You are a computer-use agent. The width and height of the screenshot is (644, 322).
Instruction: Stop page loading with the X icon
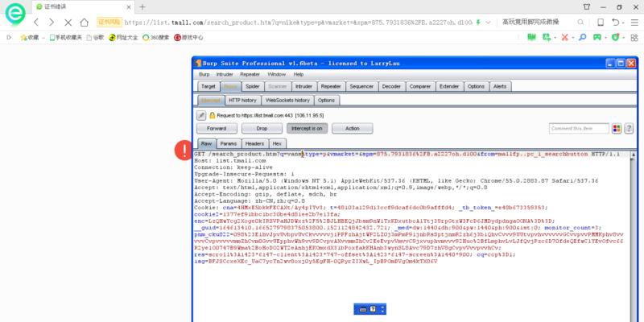click(x=68, y=23)
